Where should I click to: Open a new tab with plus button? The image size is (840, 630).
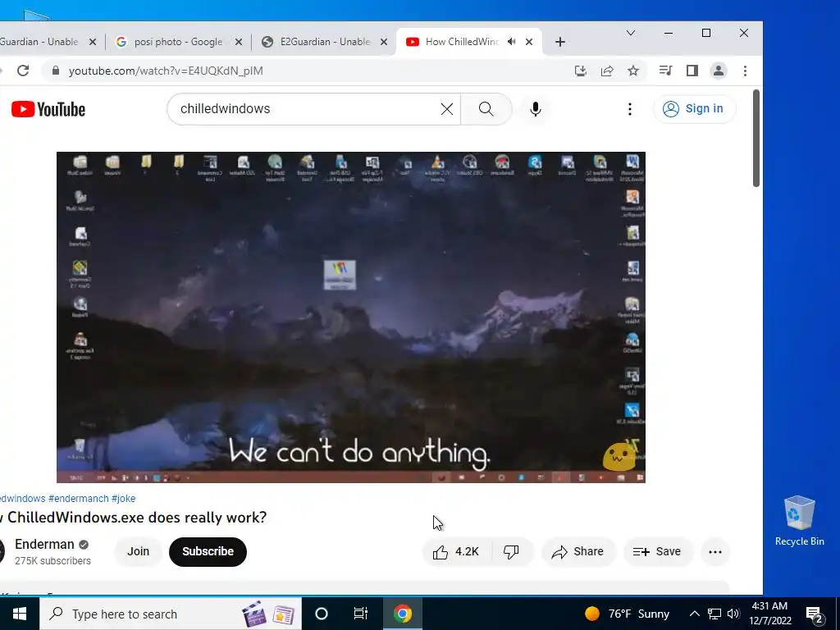(559, 42)
